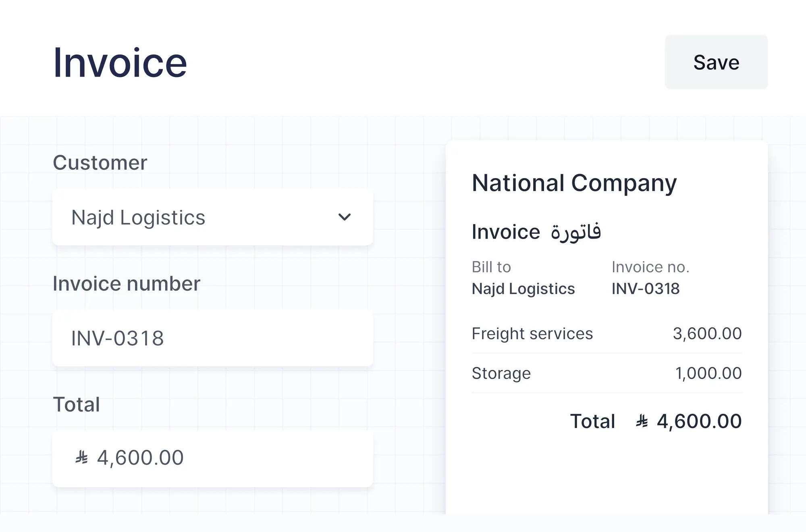Click the Total input field showing 4,600.00
Viewport: 806px width, 532px height.
213,459
